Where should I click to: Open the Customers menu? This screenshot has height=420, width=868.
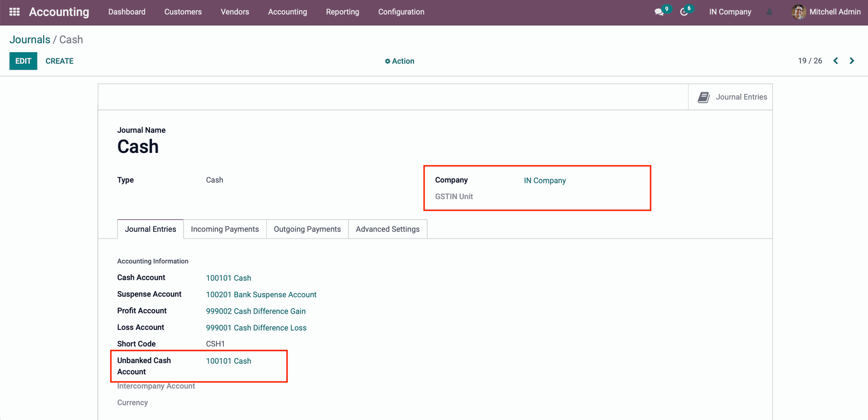[183, 12]
